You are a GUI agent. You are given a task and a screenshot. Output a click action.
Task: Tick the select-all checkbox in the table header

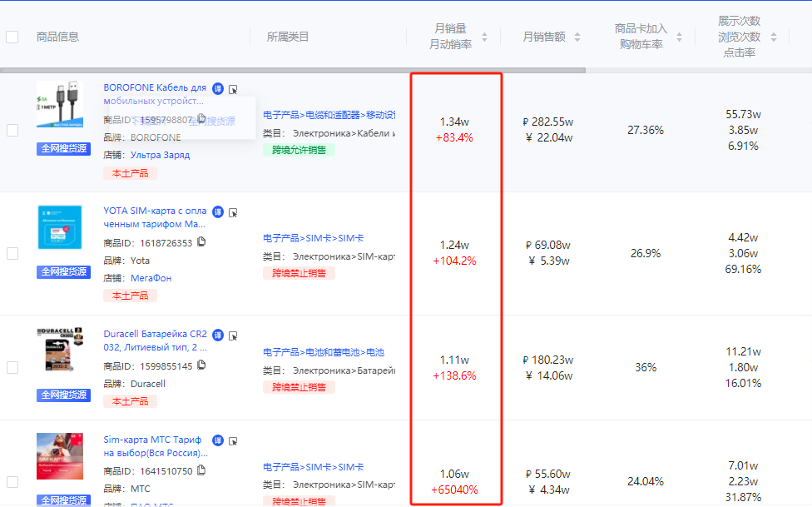click(12, 37)
